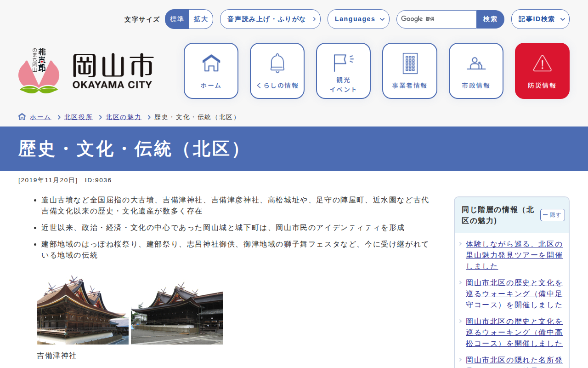Click the 同じ階層の情報（北区の魅力） heading
The image size is (588, 368).
(498, 215)
